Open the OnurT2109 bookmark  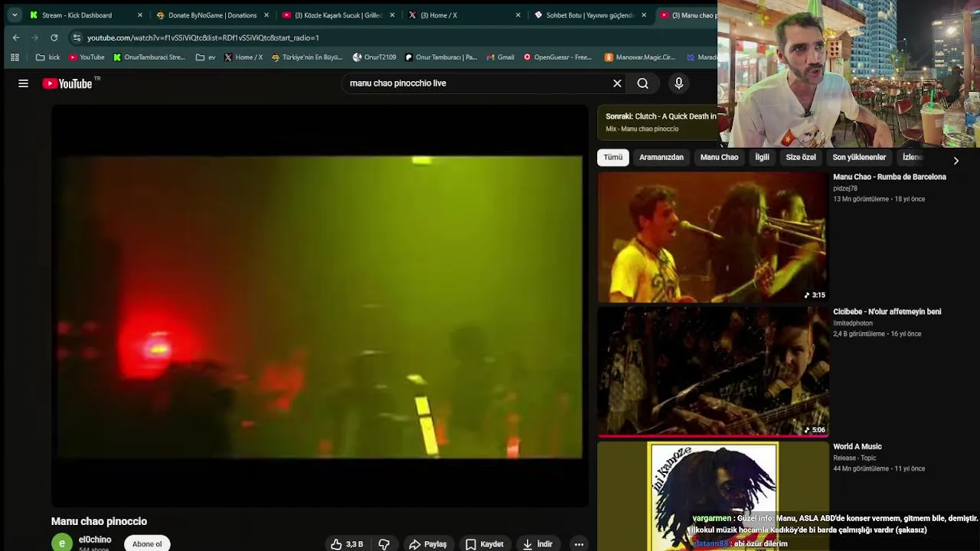coord(374,57)
